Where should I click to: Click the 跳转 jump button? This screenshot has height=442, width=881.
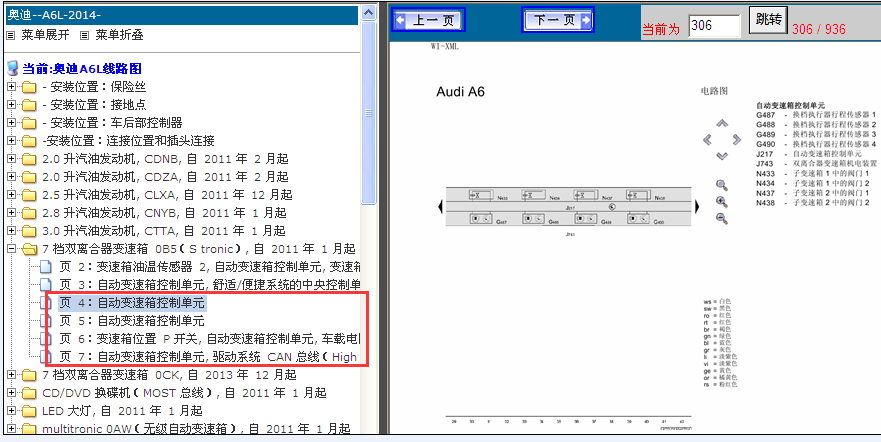pyautogui.click(x=768, y=20)
